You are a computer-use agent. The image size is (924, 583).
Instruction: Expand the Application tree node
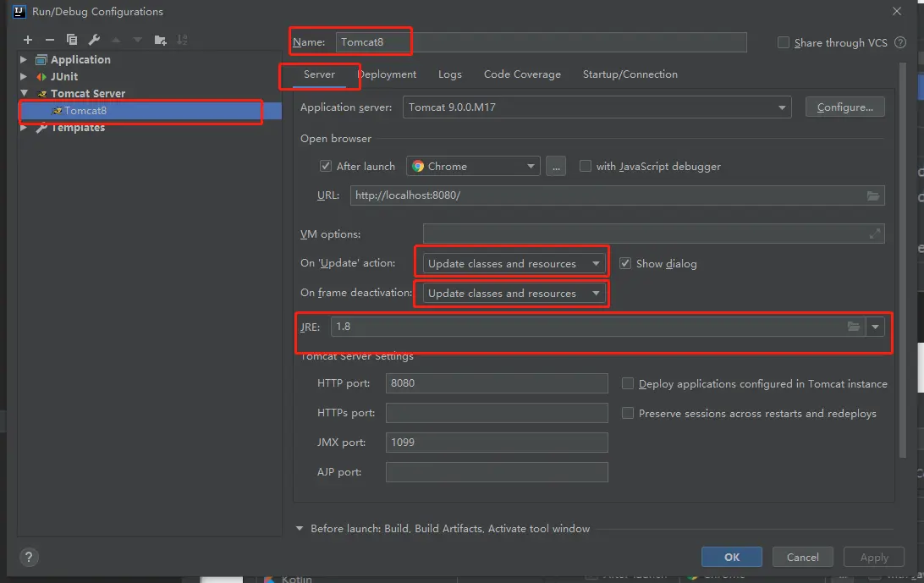24,59
